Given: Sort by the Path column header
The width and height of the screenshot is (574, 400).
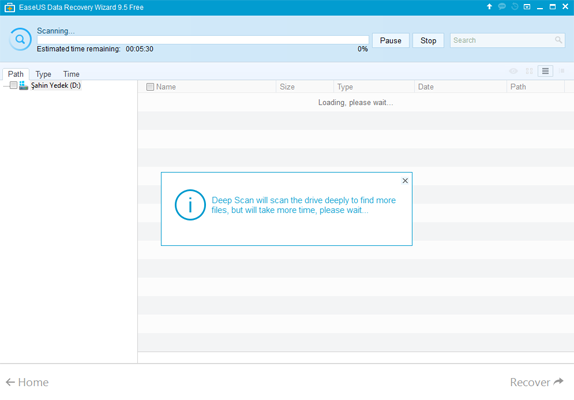Looking at the screenshot, I should pos(536,87).
